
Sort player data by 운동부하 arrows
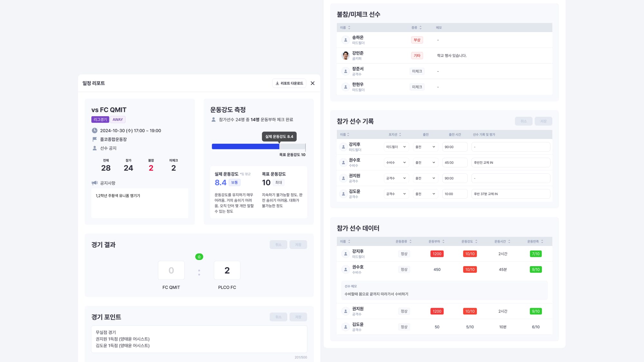tap(443, 242)
